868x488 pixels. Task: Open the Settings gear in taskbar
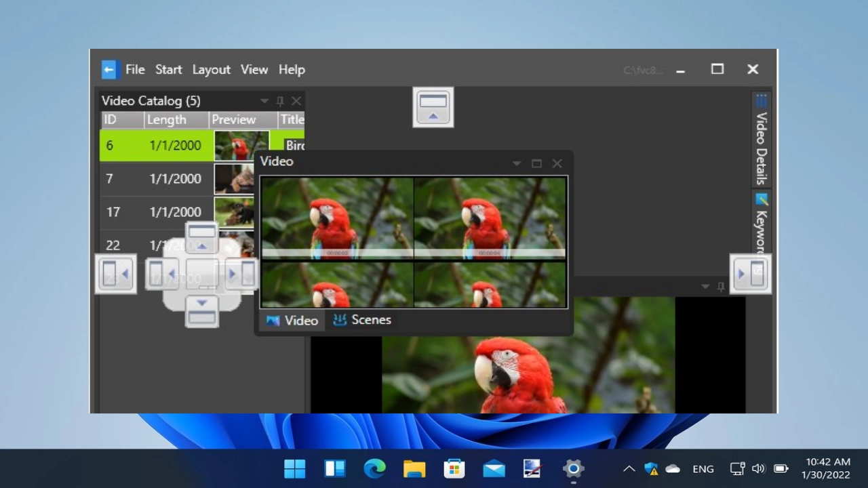(573, 468)
